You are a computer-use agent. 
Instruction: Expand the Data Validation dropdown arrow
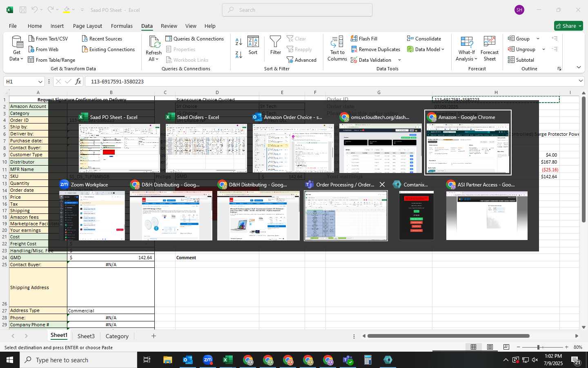399,60
